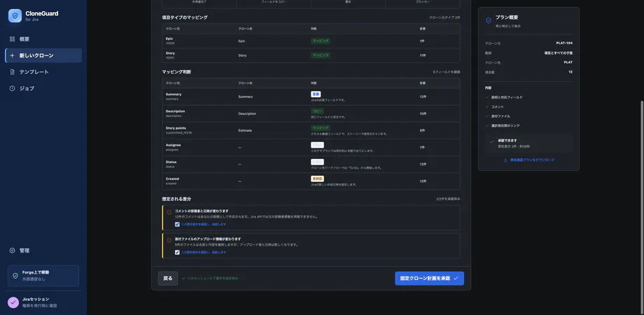Viewport: 644px width, 315px height.
Task: Click the blue badge in Summary row
Action: pyautogui.click(x=316, y=94)
